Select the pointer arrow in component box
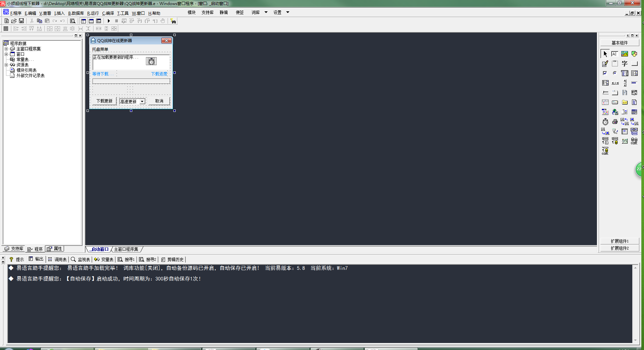This screenshot has width=644, height=350. pyautogui.click(x=605, y=54)
